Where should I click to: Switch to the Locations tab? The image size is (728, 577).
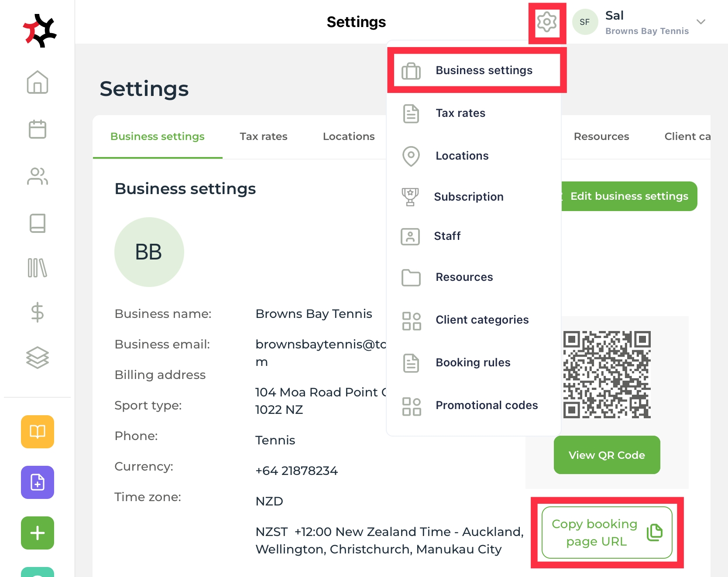click(x=348, y=137)
